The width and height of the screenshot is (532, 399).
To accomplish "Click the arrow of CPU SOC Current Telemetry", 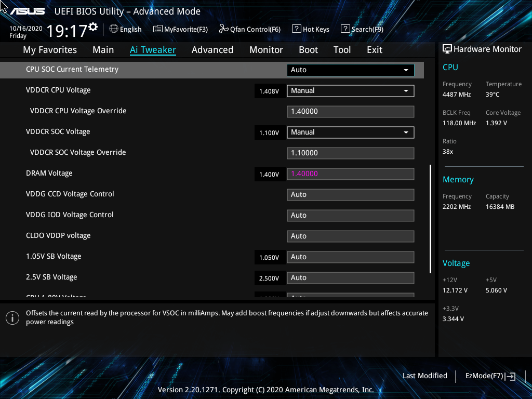I will (x=406, y=70).
